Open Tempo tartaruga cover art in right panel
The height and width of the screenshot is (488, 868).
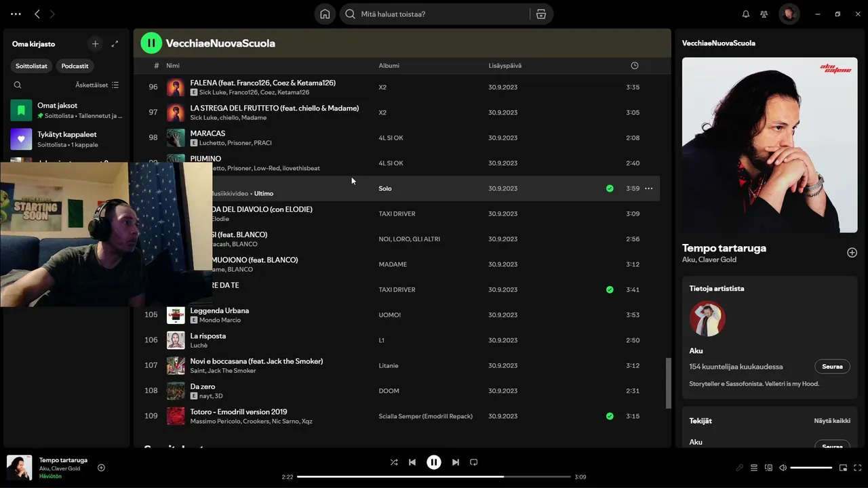pyautogui.click(x=770, y=145)
